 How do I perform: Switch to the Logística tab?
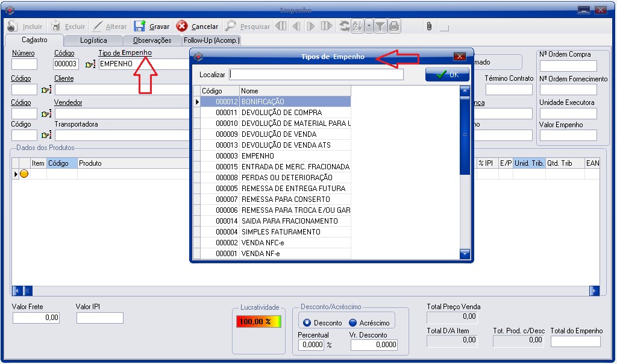[x=93, y=40]
